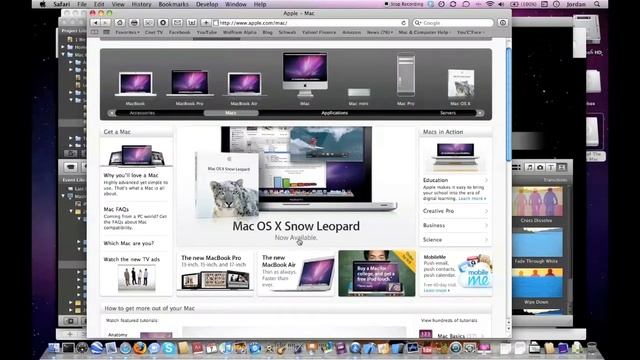The image size is (640, 360).
Task: Expand Creative Pro section
Action: click(455, 211)
